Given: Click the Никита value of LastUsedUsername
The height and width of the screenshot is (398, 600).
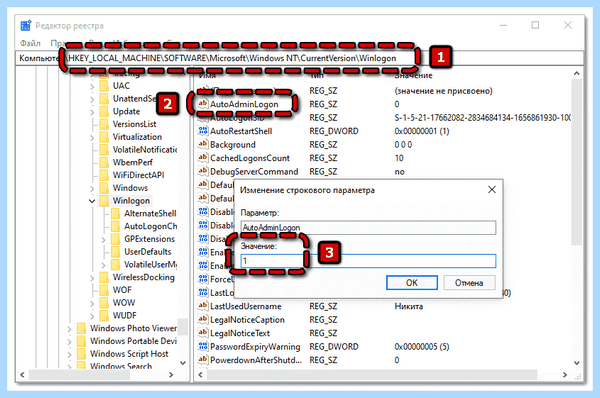Looking at the screenshot, I should tap(409, 306).
